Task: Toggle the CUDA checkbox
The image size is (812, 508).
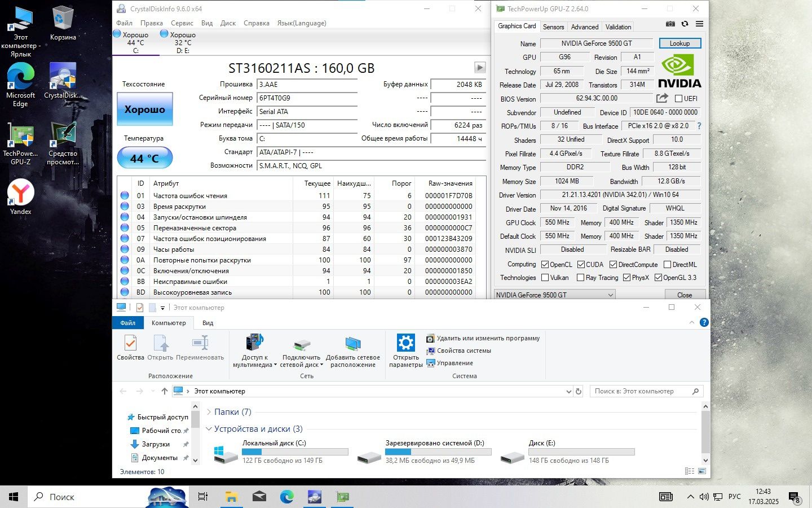Action: (x=581, y=264)
